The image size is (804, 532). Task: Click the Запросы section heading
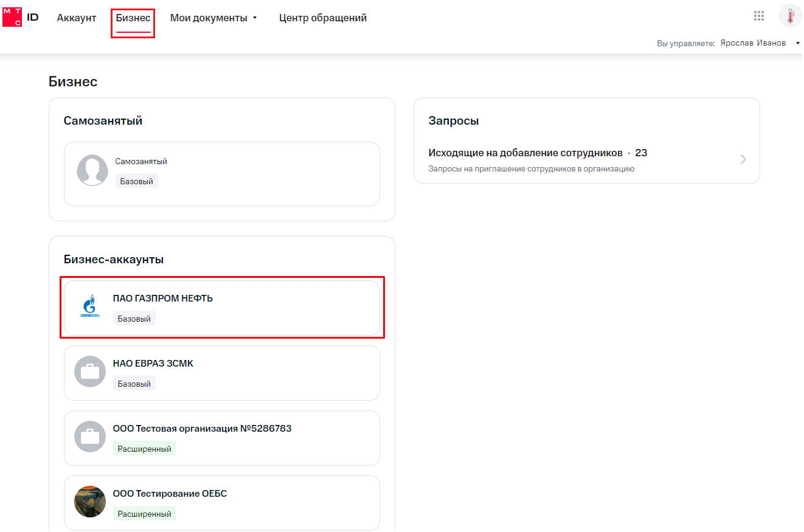(x=454, y=121)
